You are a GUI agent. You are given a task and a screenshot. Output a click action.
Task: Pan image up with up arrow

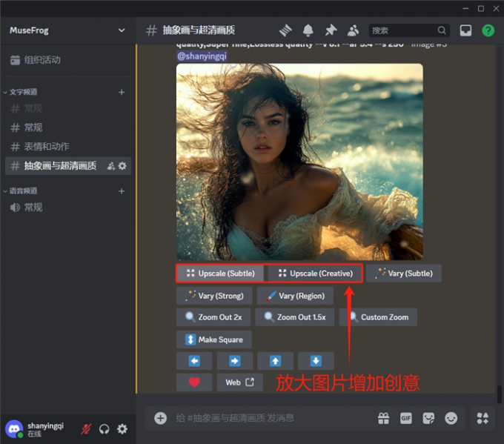coord(275,361)
